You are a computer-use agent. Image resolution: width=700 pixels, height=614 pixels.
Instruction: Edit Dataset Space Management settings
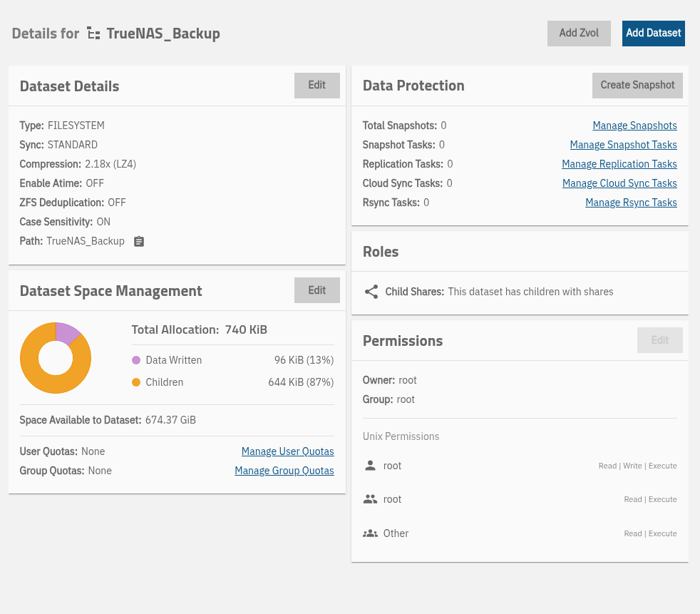316,290
